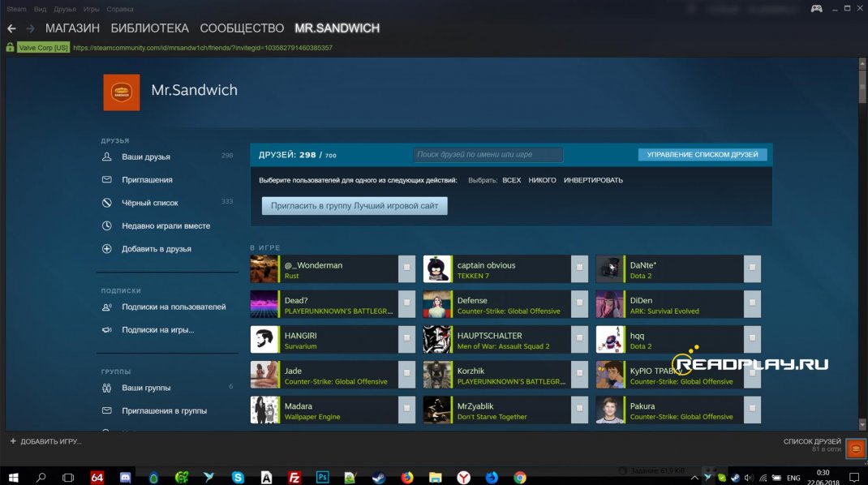Tick the checkbox for Madara
Image resolution: width=868 pixels, height=485 pixels.
407,409
